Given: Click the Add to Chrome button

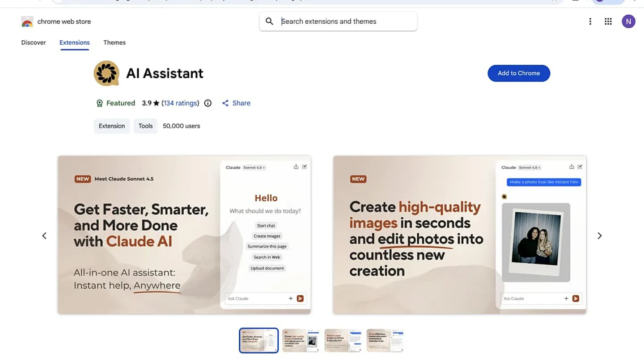Looking at the screenshot, I should pyautogui.click(x=518, y=73).
